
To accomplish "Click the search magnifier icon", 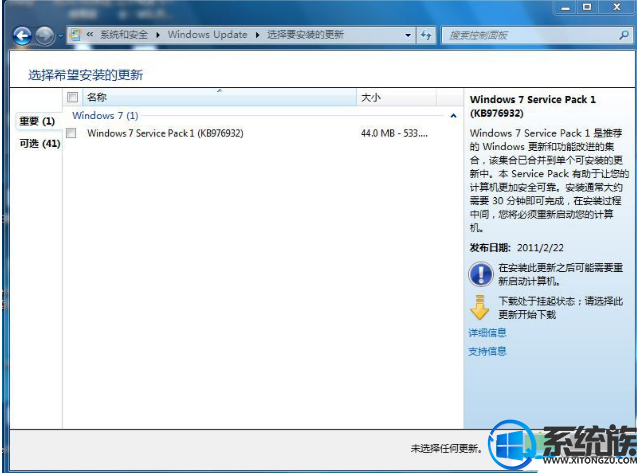I will click(624, 35).
